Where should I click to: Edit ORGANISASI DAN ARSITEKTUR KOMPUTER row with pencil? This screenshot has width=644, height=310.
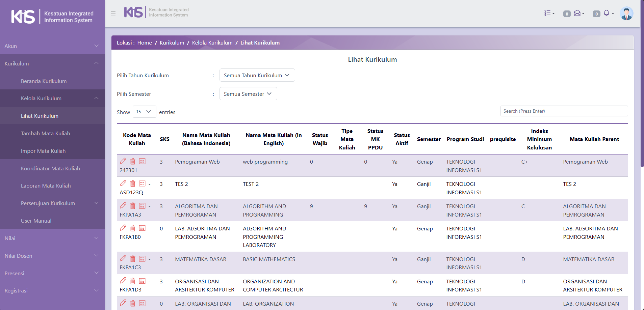[123, 281]
